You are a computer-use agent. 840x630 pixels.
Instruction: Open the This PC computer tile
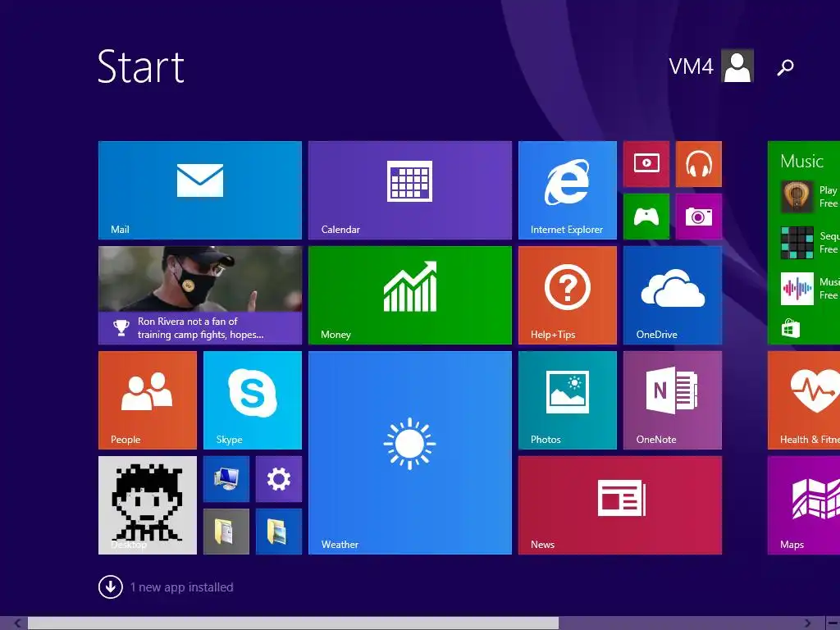tap(226, 479)
